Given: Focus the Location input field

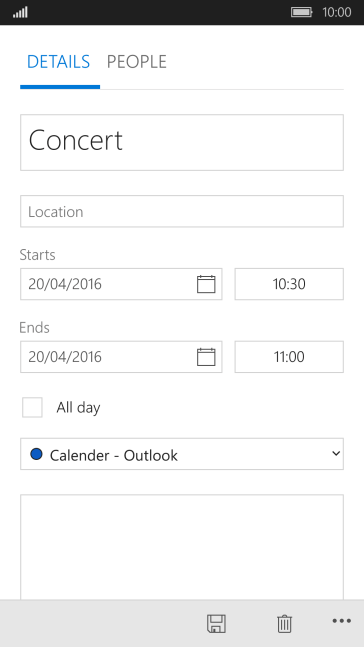Looking at the screenshot, I should pos(182,211).
